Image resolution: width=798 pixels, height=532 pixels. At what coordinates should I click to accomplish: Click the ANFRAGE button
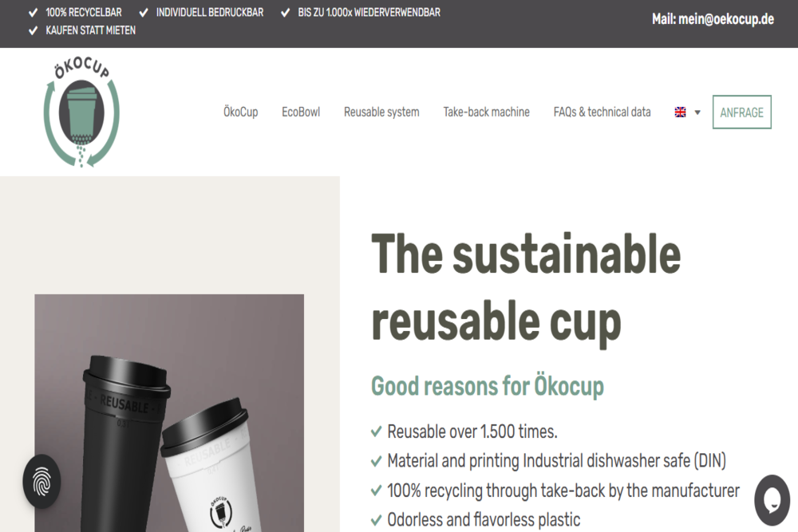(741, 112)
